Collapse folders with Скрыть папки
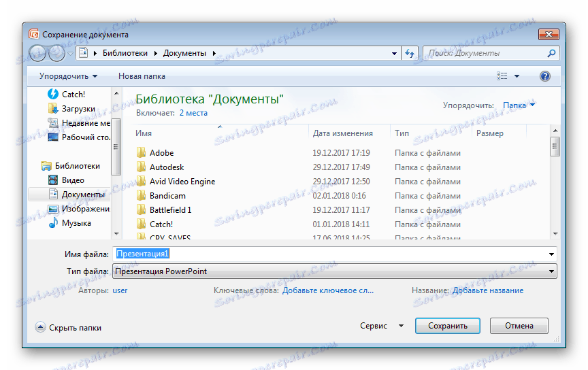588x370 pixels. [x=68, y=327]
